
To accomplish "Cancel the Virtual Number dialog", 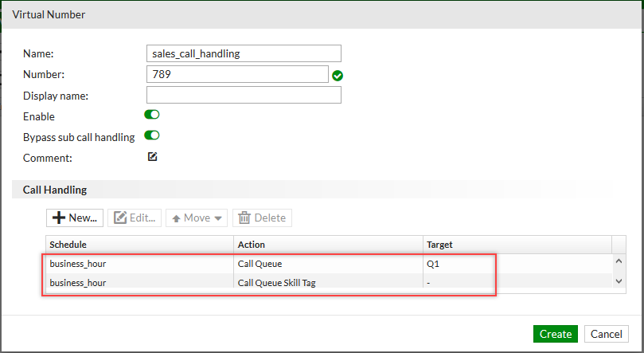I will click(607, 334).
